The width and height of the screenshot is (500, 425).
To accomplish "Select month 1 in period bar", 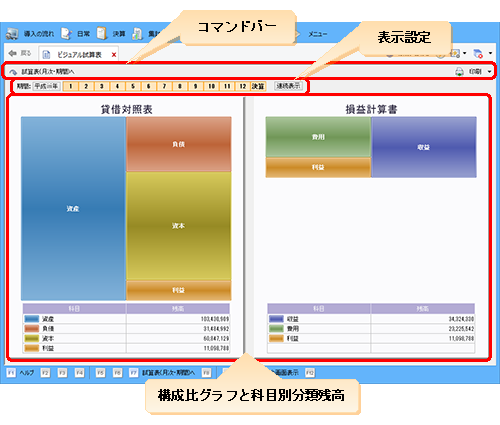I will 70,86.
